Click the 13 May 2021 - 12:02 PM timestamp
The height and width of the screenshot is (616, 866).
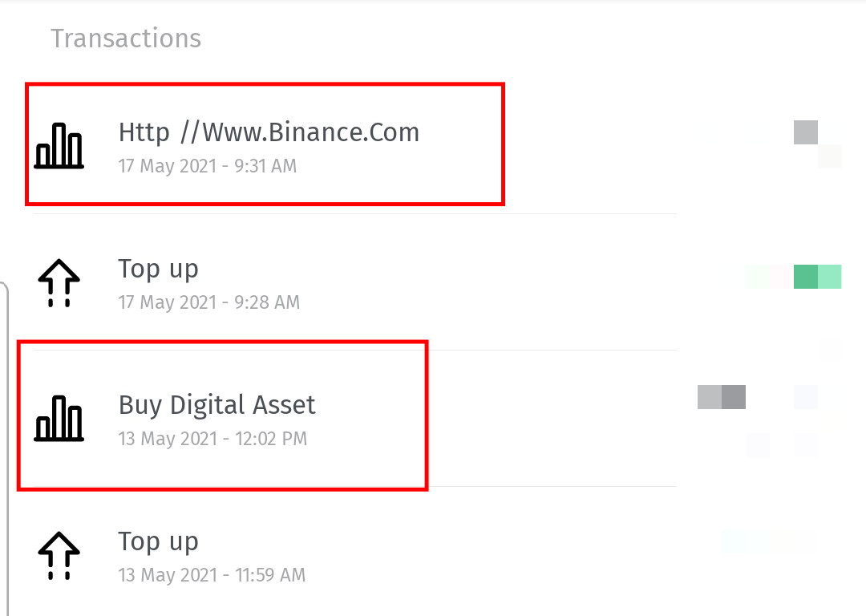click(x=212, y=439)
